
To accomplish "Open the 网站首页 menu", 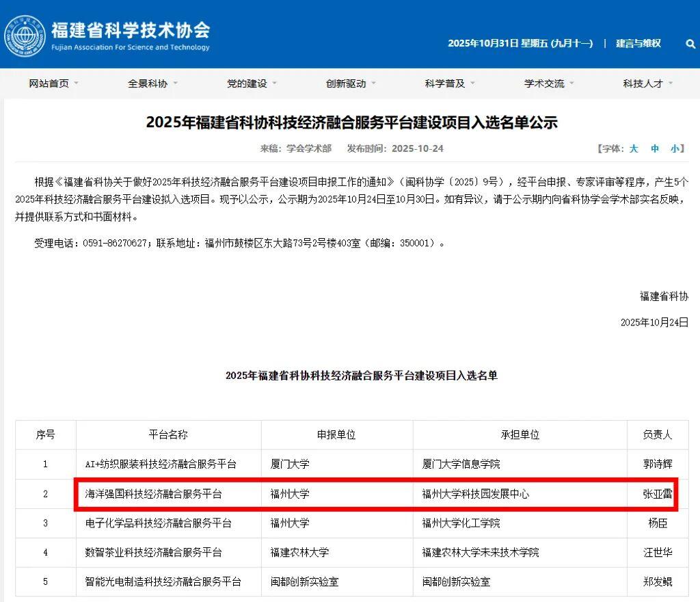I will 49,83.
